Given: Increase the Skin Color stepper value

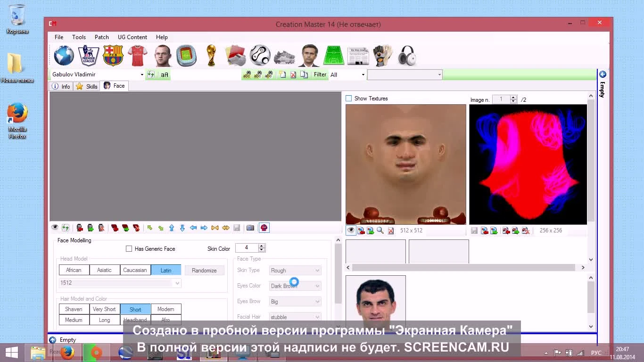Looking at the screenshot, I should click(262, 246).
